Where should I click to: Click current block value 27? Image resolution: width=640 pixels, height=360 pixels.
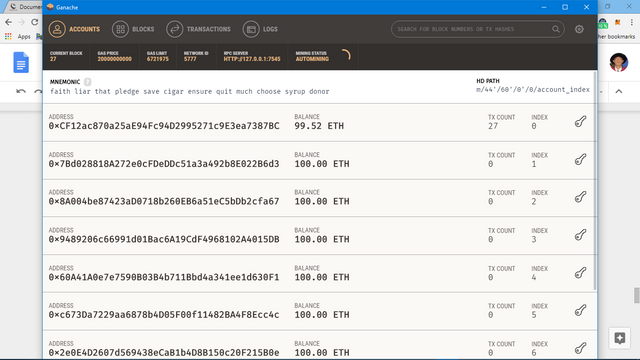53,59
